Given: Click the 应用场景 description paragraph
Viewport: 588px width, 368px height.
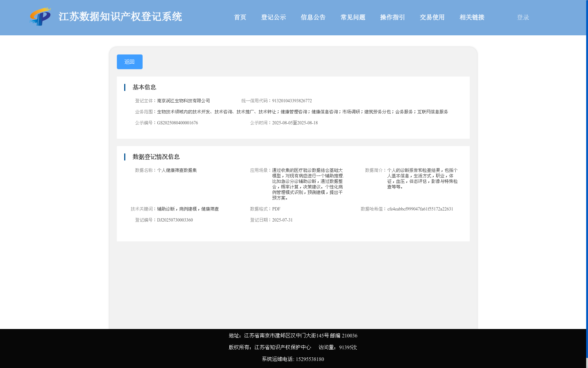Looking at the screenshot, I should [x=307, y=184].
